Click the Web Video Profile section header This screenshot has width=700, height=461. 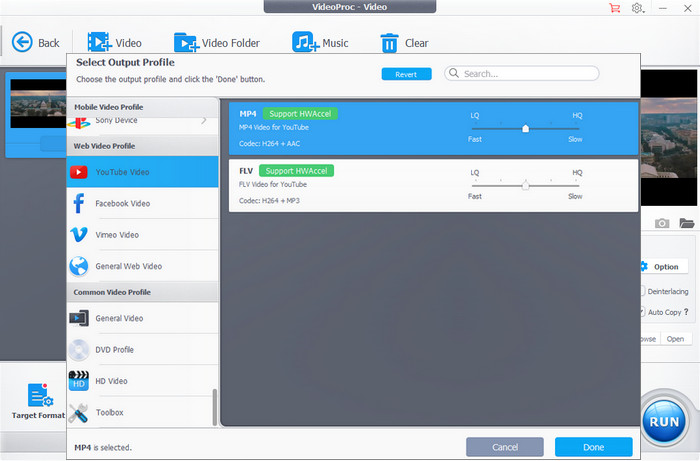(142, 146)
